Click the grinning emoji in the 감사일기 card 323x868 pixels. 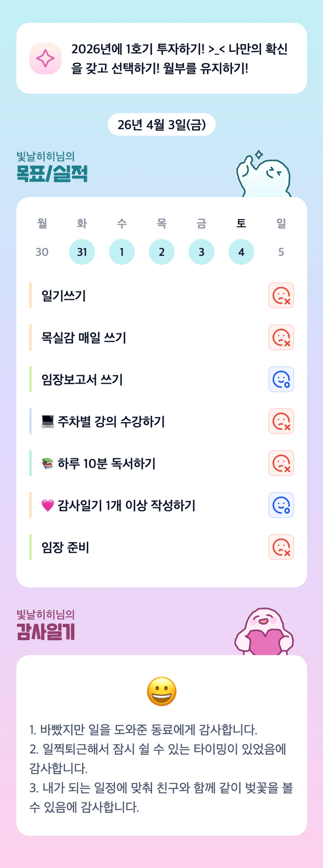pos(162,692)
